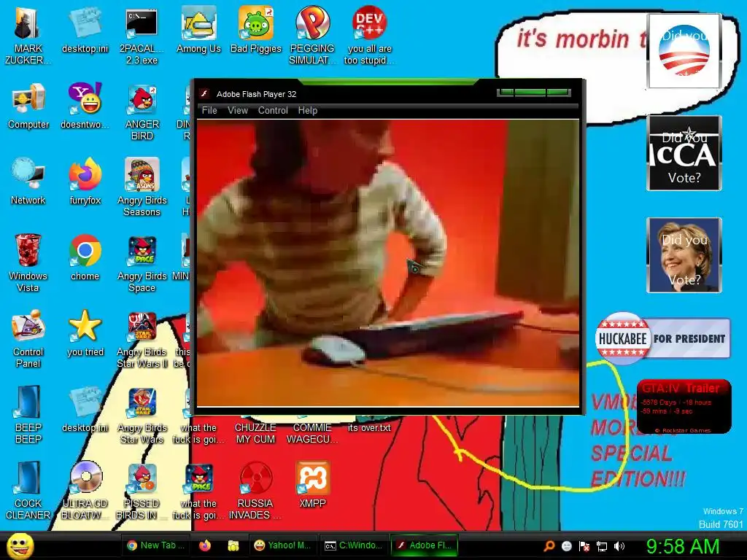Open the Yahoo doesntwo... shortcut
Image resolution: width=747 pixels, height=560 pixels.
[x=85, y=106]
